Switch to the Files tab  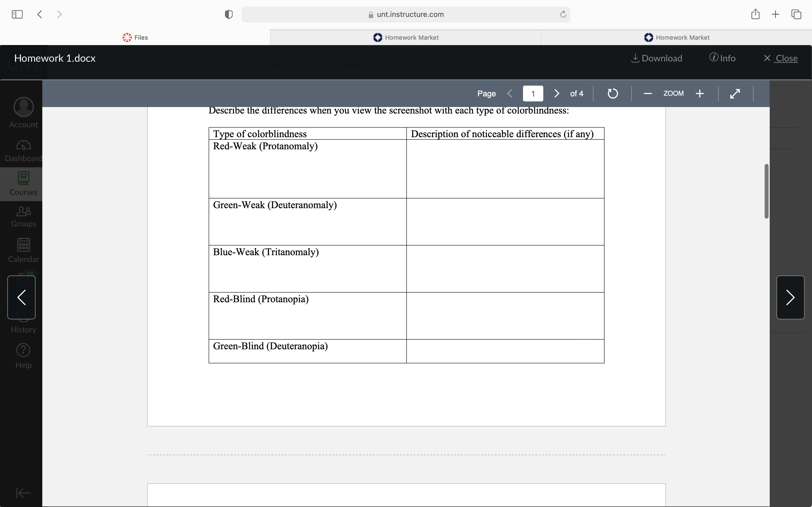(x=135, y=37)
